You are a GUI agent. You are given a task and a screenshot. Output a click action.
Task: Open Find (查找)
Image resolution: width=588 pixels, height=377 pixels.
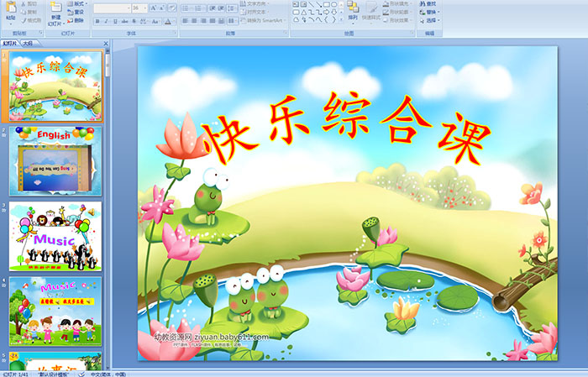(428, 3)
